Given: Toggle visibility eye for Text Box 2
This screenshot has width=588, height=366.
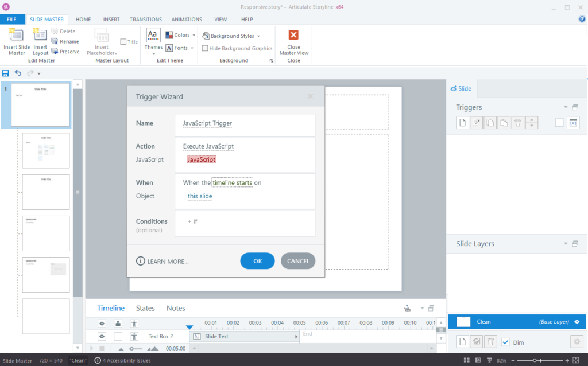Looking at the screenshot, I should pos(102,336).
